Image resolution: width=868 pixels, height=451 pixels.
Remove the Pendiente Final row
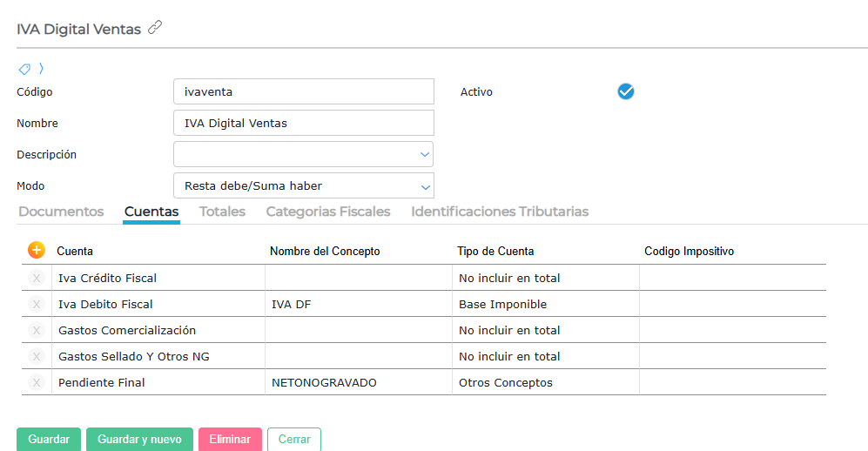37,382
